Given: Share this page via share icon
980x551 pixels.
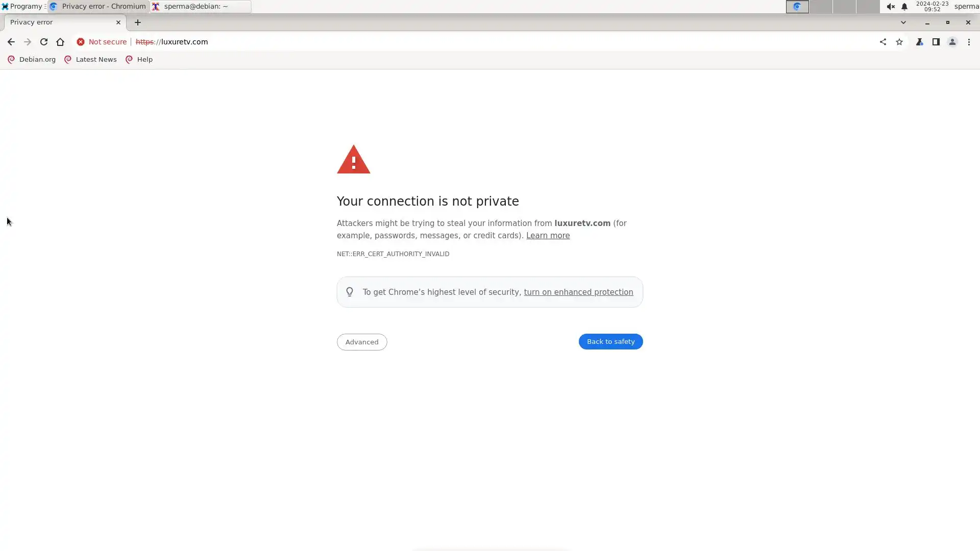Looking at the screenshot, I should [x=883, y=42].
